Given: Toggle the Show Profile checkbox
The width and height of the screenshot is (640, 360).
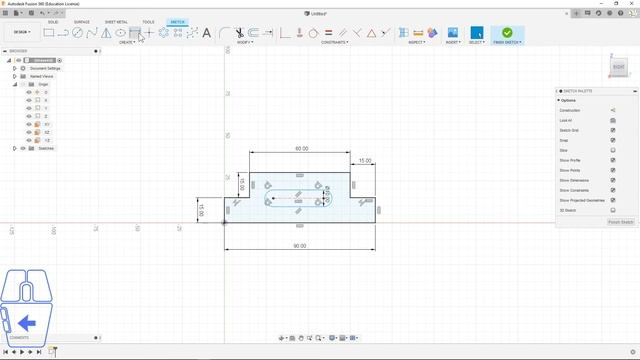Looking at the screenshot, I should coord(613,160).
